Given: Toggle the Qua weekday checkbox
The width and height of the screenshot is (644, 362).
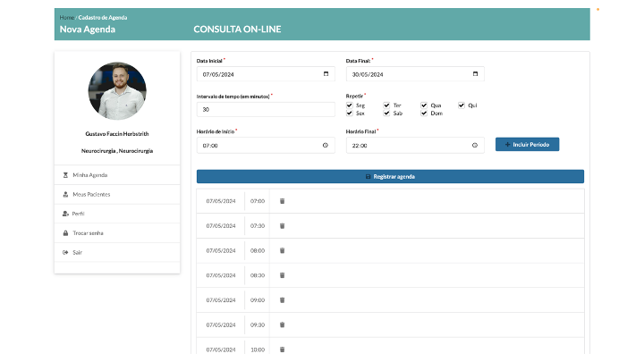Looking at the screenshot, I should 425,105.
